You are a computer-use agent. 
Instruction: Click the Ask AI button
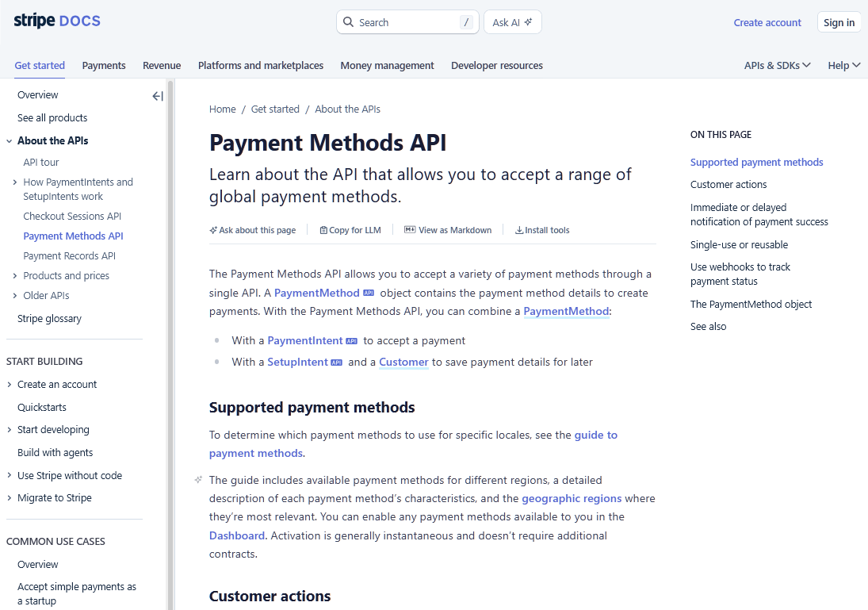[x=513, y=22]
